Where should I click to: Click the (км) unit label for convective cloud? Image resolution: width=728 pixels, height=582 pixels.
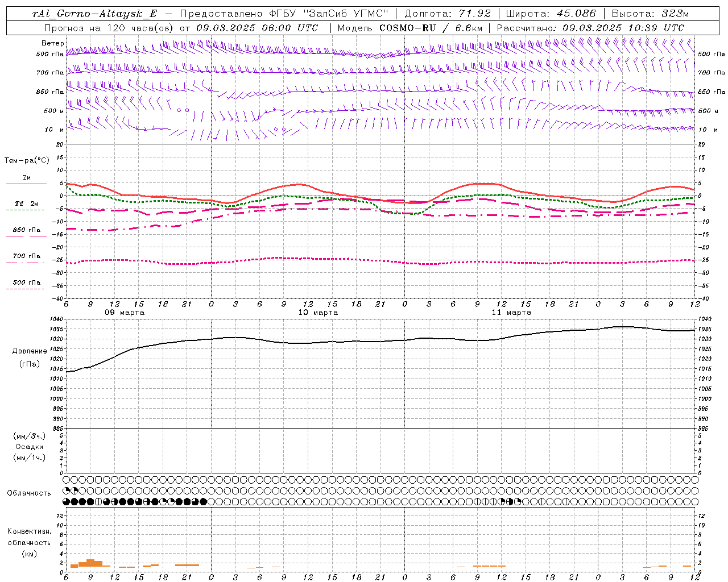29,554
